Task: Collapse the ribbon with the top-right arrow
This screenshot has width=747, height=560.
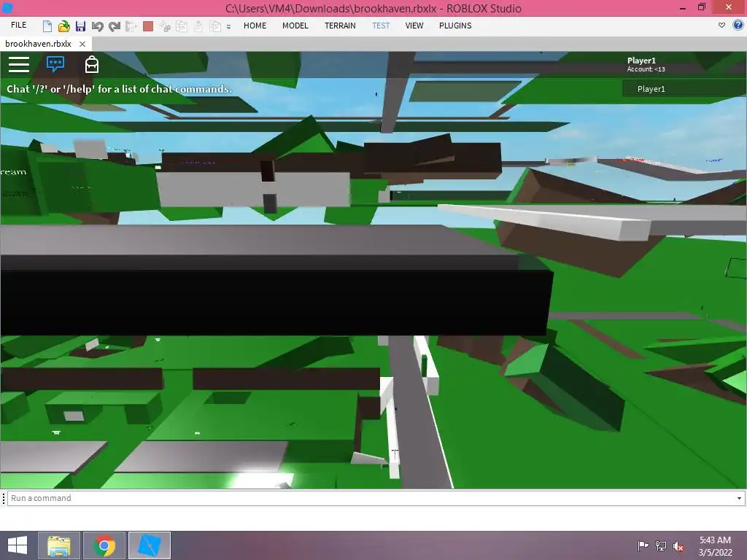Action: pos(721,26)
